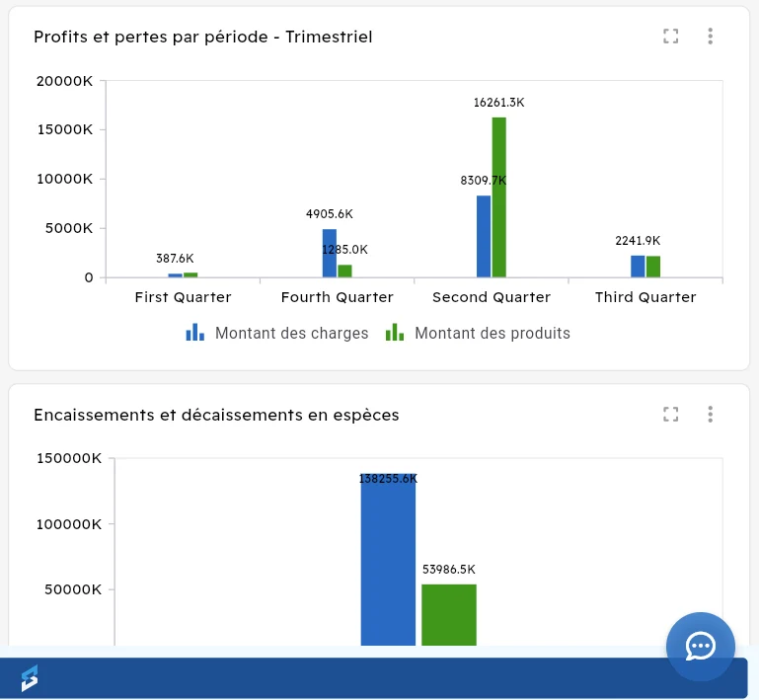Click the 10000K y-axis label
The width and height of the screenshot is (759, 700).
(x=65, y=179)
